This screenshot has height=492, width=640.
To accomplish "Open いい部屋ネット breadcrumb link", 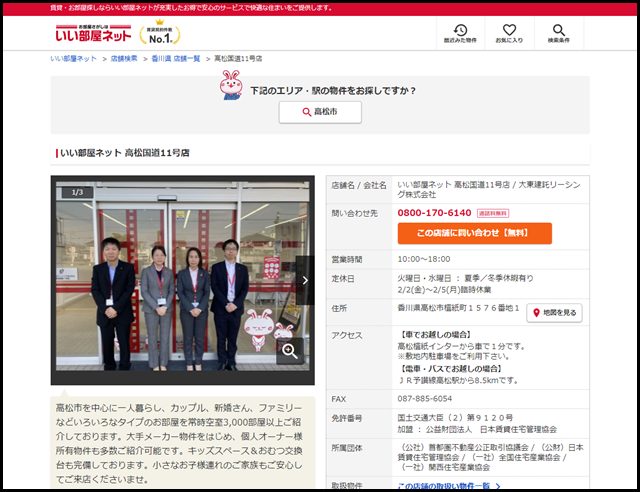I will pyautogui.click(x=73, y=59).
